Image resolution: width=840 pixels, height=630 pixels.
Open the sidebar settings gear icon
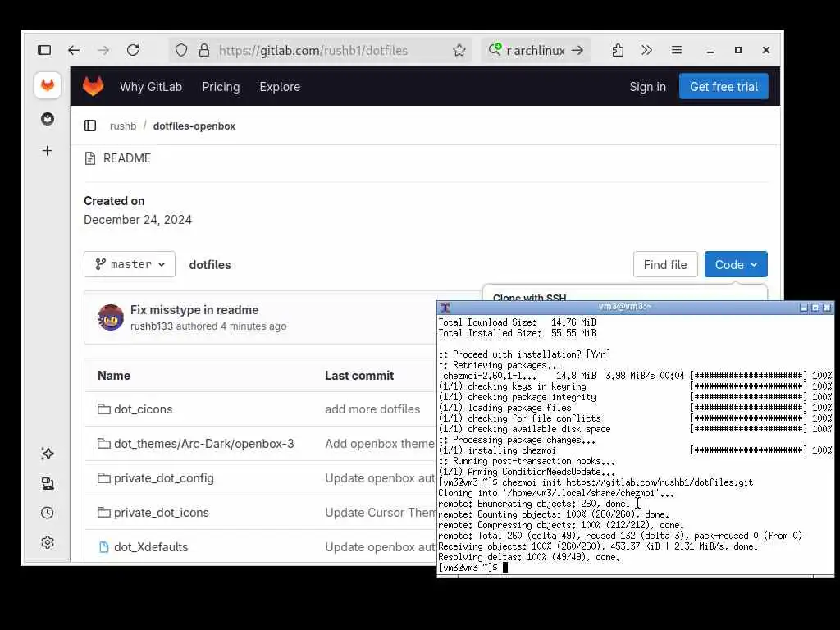pos(48,542)
